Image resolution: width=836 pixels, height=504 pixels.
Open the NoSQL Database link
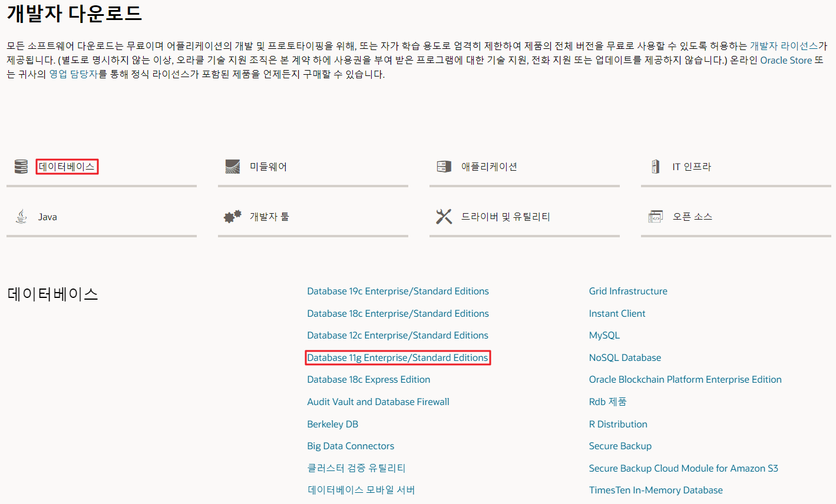[x=625, y=358]
